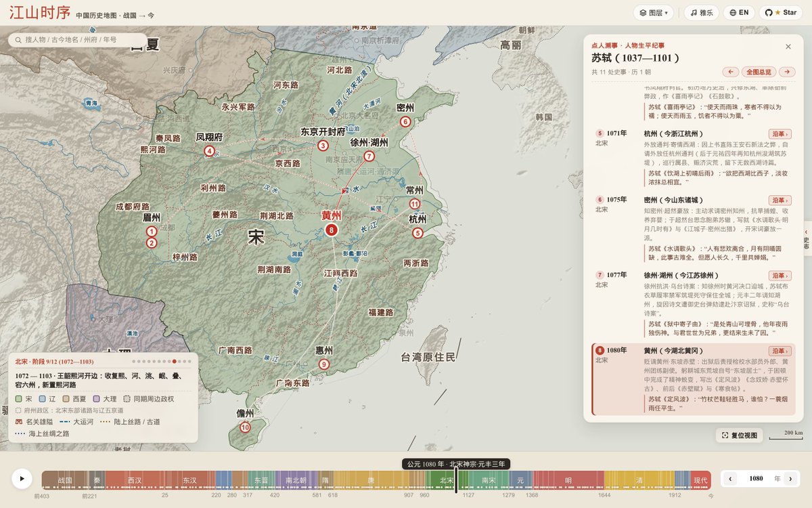Open 沿革 for the 密州 1075 entry
Screen dimensions: 812x508
780,200
